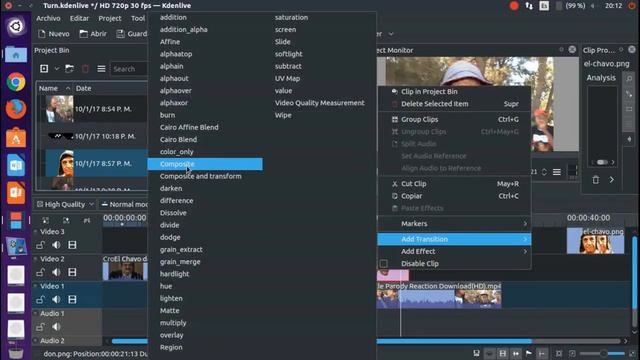
Task: Open the Project menu
Action: (x=110, y=18)
